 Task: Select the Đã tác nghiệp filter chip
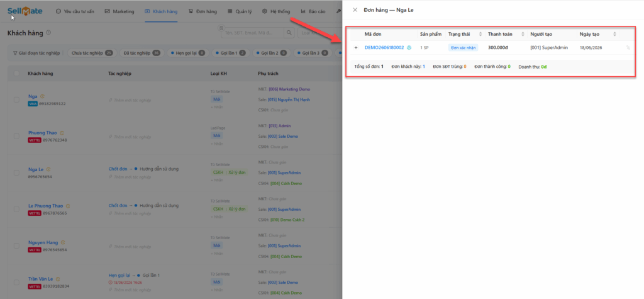tap(142, 53)
